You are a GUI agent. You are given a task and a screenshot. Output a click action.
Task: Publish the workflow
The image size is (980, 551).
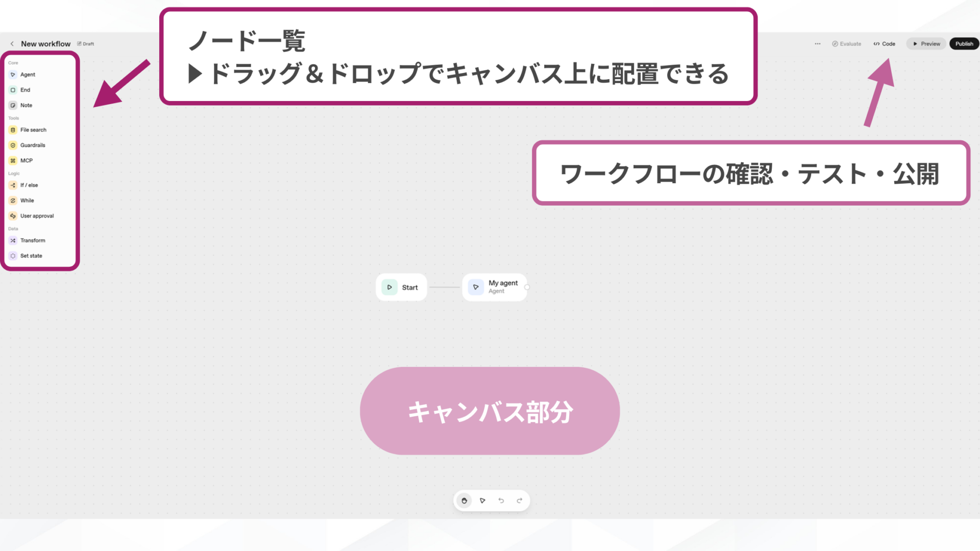pos(964,43)
